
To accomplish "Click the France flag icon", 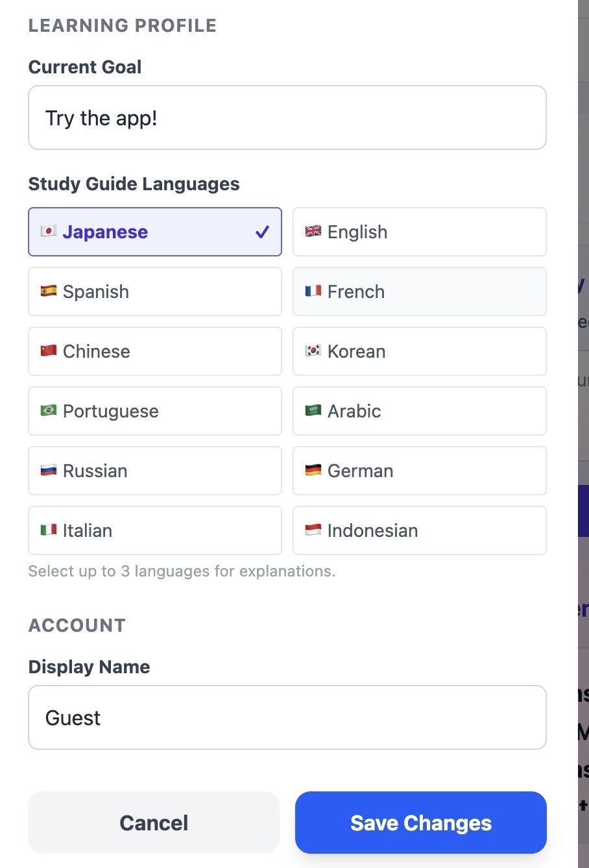I will (x=313, y=291).
